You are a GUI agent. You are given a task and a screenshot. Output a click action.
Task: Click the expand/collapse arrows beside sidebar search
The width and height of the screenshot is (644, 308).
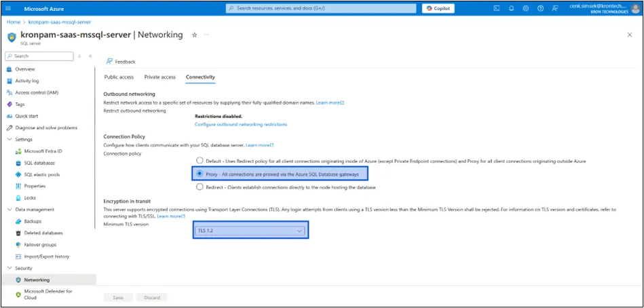tap(79, 56)
